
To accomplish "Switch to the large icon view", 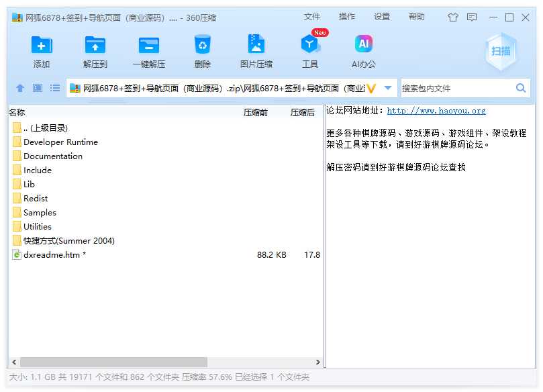I will point(38,88).
